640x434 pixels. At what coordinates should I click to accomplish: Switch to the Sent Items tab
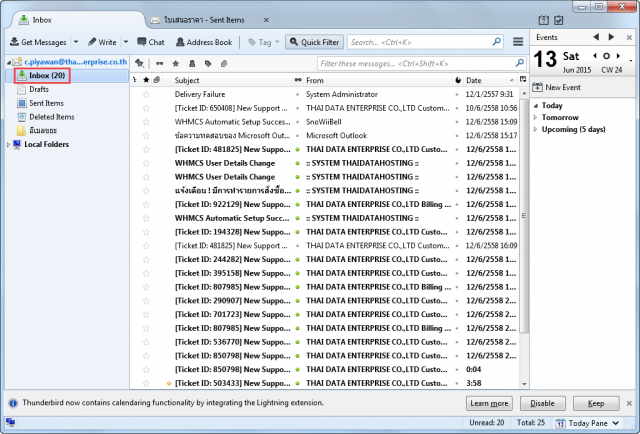[x=204, y=20]
